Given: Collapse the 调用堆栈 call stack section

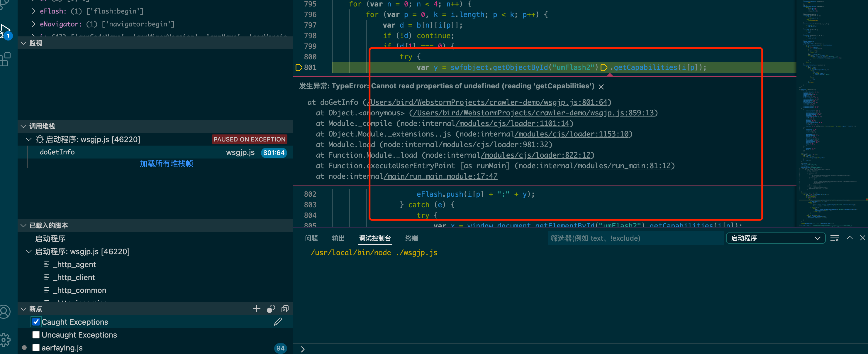Looking at the screenshot, I should 23,127.
